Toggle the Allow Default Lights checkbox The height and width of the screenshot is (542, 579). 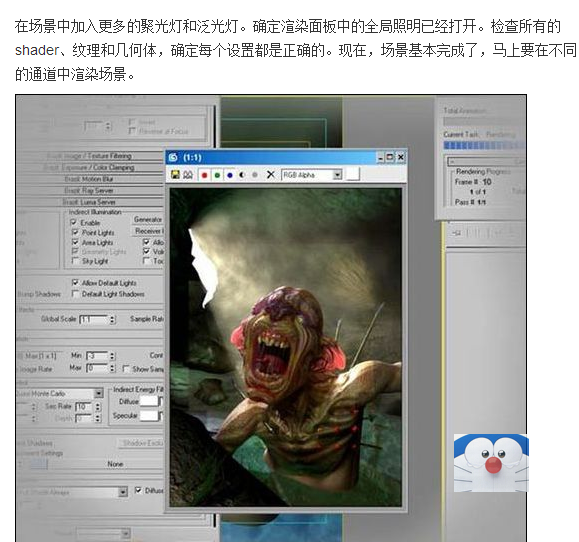(75, 283)
